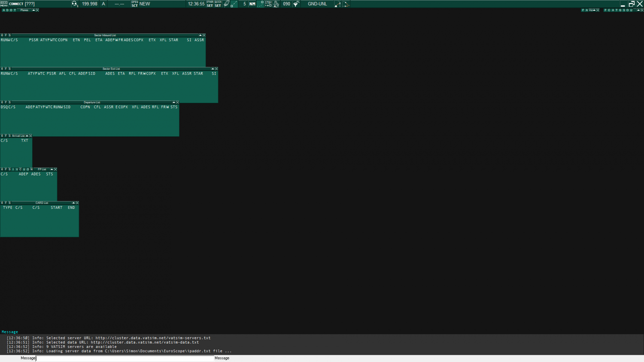Screen dimensions: 644x362
Task: Select the eraser tool in the top toolbar
Action: 226,4
